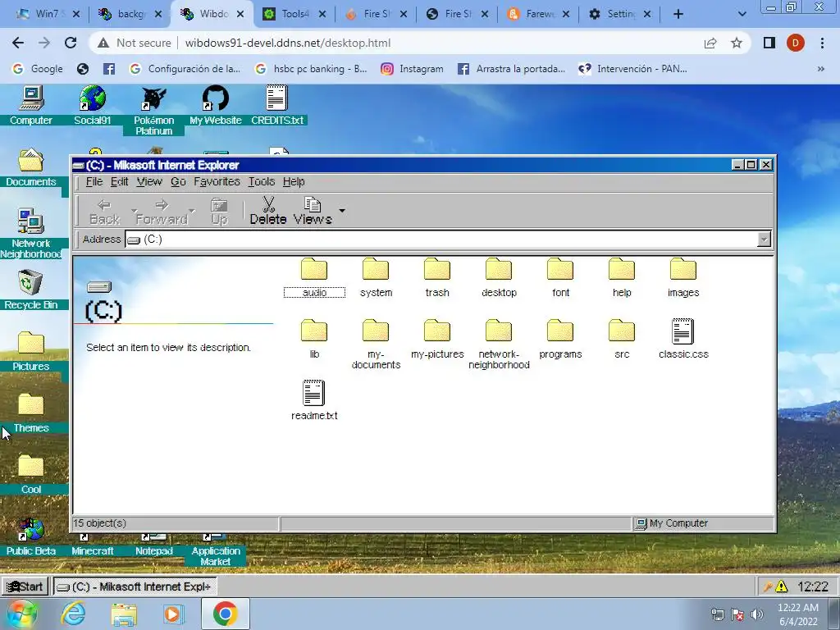
Task: Expand the Views dropdown arrow
Action: [x=342, y=211]
